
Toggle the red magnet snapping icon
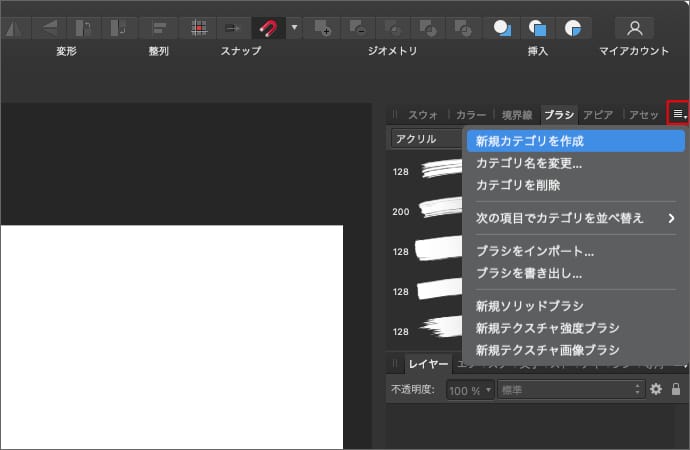point(267,27)
